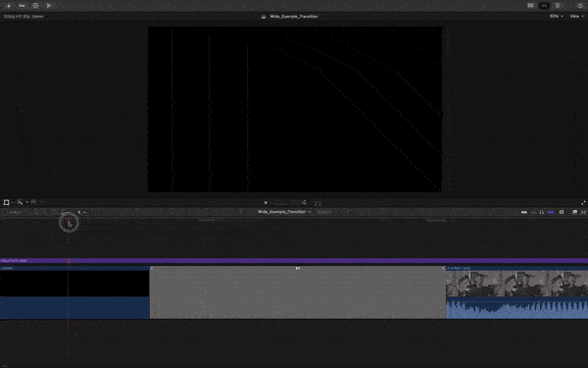Open the viewer View options menu
The height and width of the screenshot is (368, 588).
576,16
